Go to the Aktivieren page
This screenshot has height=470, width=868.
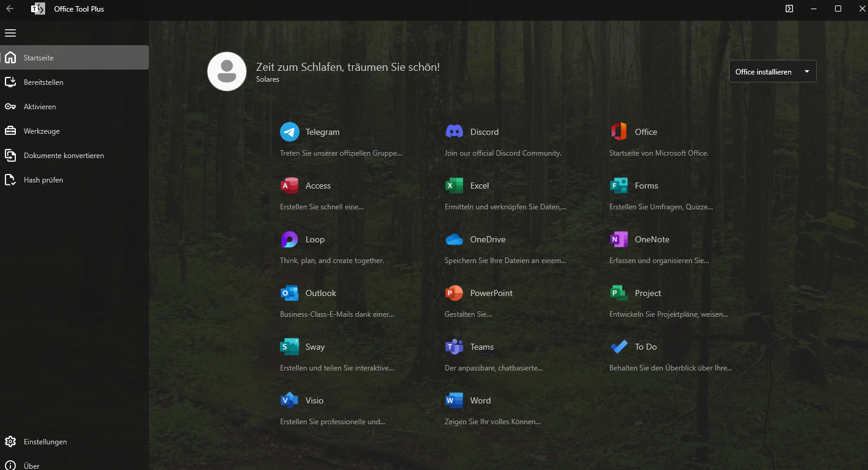pyautogui.click(x=74, y=106)
